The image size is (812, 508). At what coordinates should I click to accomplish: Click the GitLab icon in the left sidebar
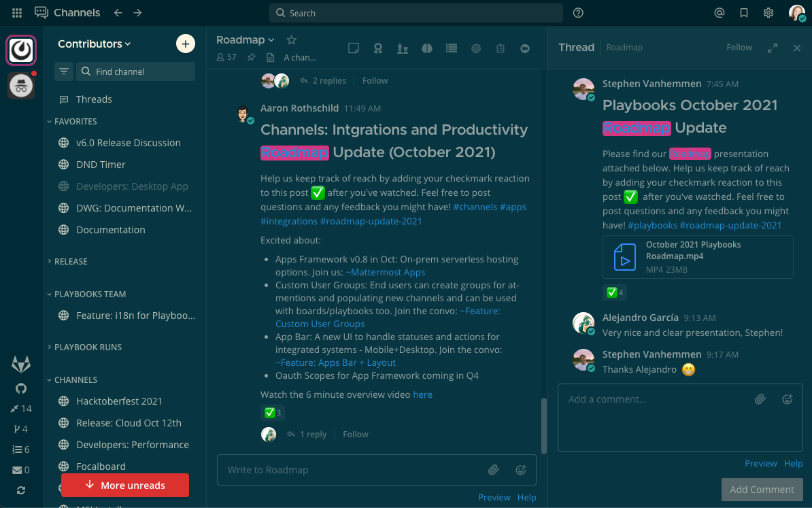coord(20,364)
